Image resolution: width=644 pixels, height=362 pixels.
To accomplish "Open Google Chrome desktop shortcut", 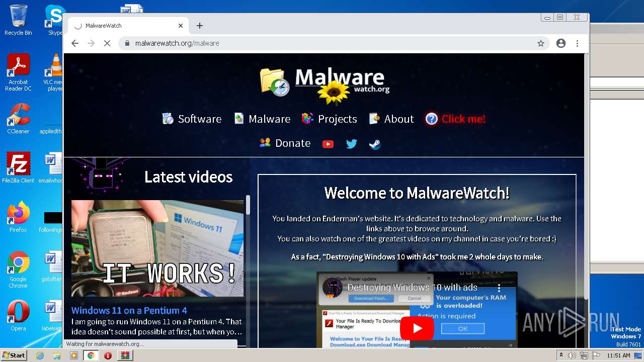I will (18, 269).
